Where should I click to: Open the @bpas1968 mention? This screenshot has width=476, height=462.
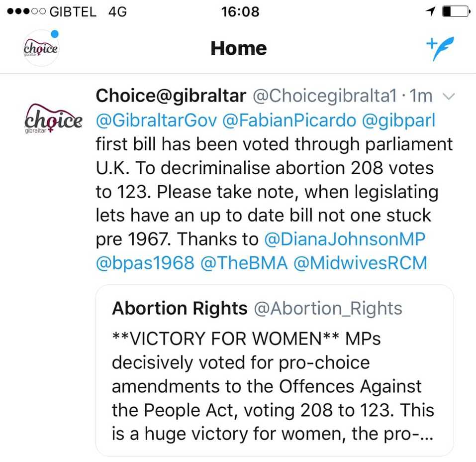pos(145,263)
